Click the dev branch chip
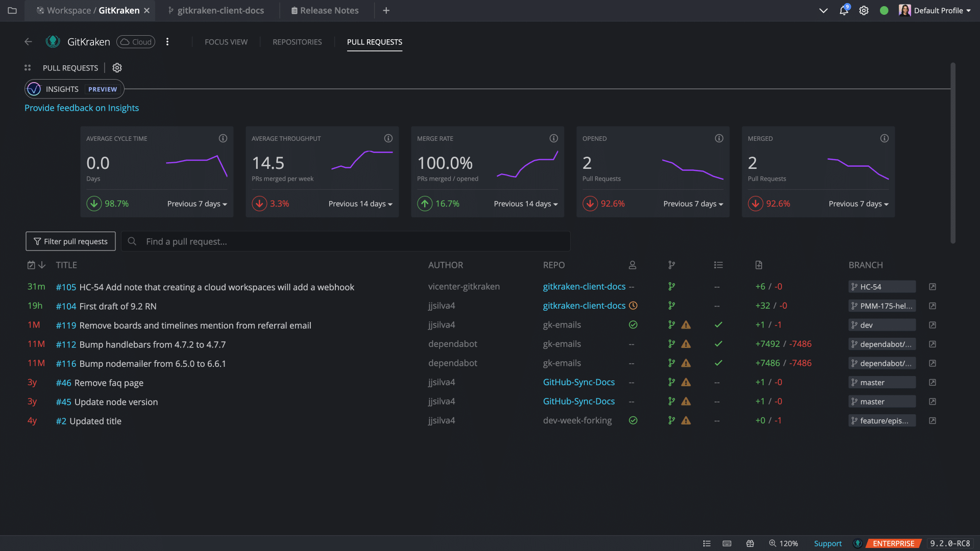This screenshot has height=551, width=980. (x=881, y=325)
